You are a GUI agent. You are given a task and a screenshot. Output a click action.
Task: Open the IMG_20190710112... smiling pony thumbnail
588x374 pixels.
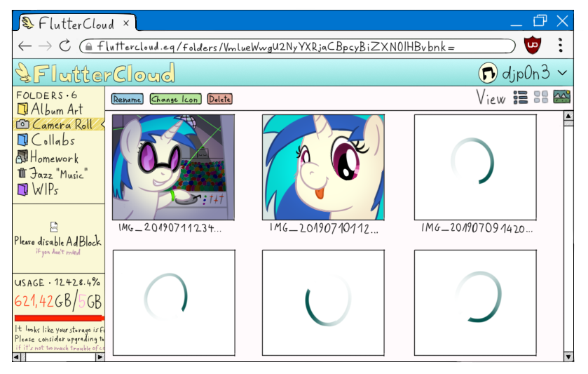tap(323, 167)
